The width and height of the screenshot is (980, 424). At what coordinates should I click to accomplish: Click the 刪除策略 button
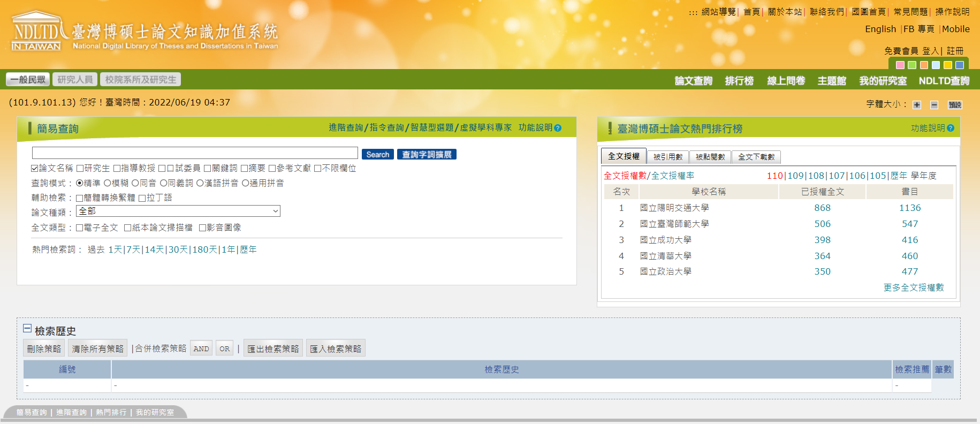tap(44, 349)
